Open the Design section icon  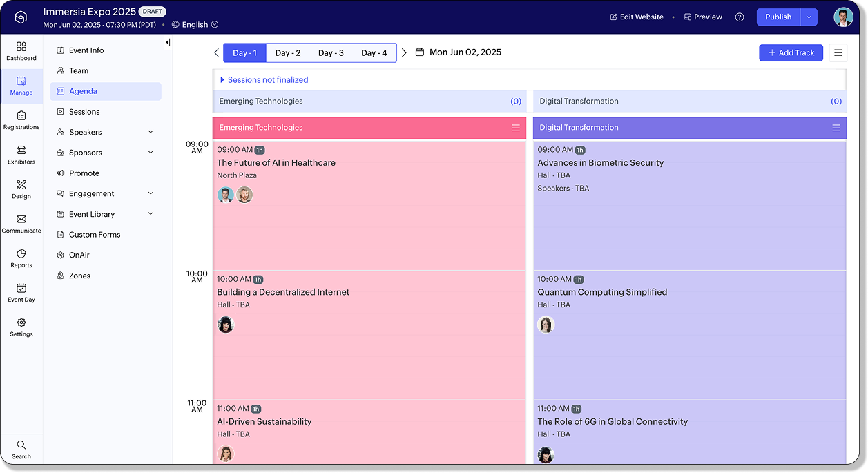(21, 184)
